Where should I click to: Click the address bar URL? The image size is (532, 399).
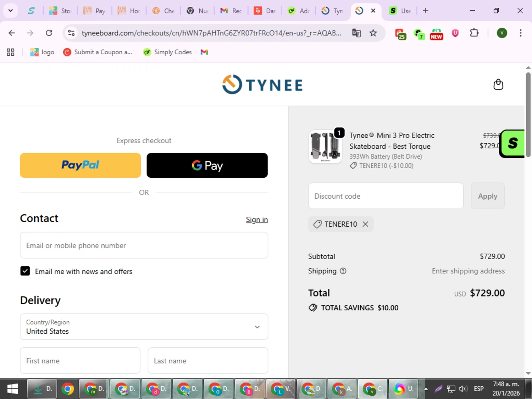pos(211,33)
